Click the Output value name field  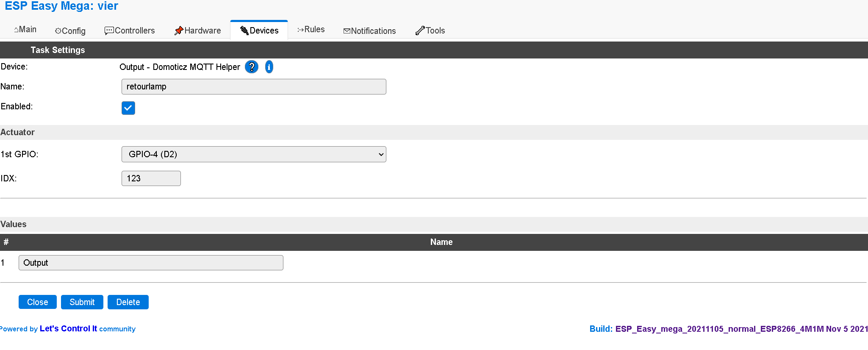151,263
